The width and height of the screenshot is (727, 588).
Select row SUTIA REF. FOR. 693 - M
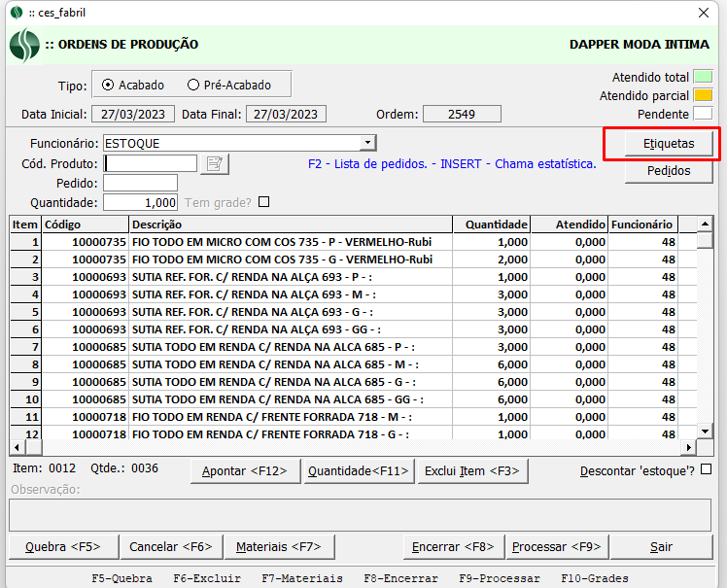pyautogui.click(x=354, y=294)
